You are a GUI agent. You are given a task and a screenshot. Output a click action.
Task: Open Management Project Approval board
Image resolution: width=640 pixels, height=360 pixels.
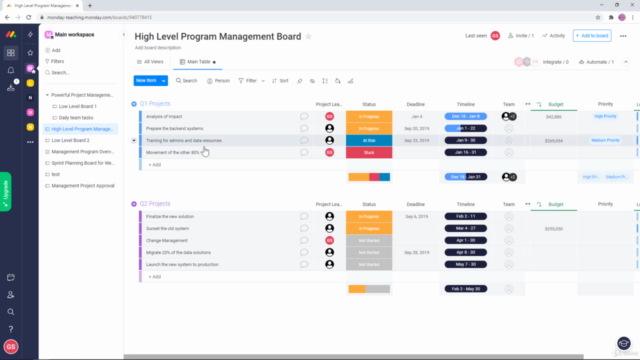coord(83,186)
